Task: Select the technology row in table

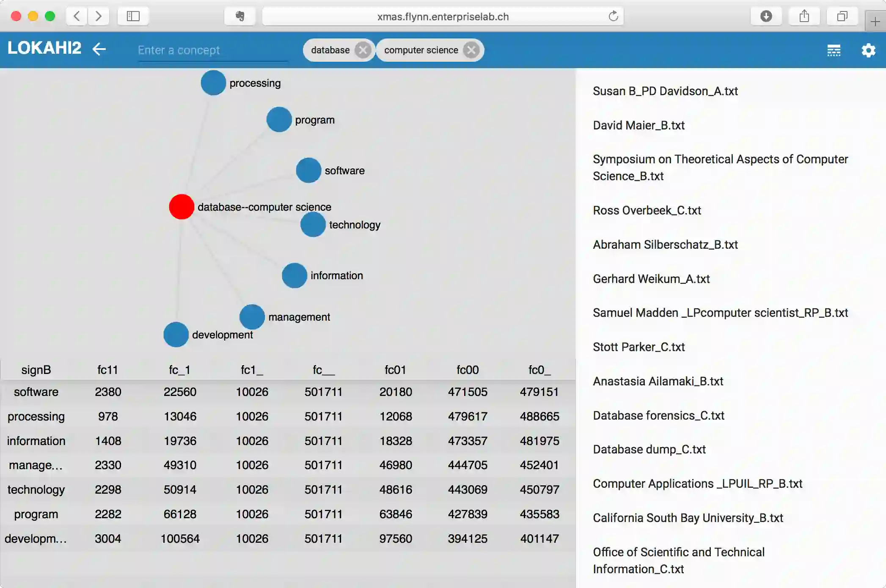Action: 36,489
